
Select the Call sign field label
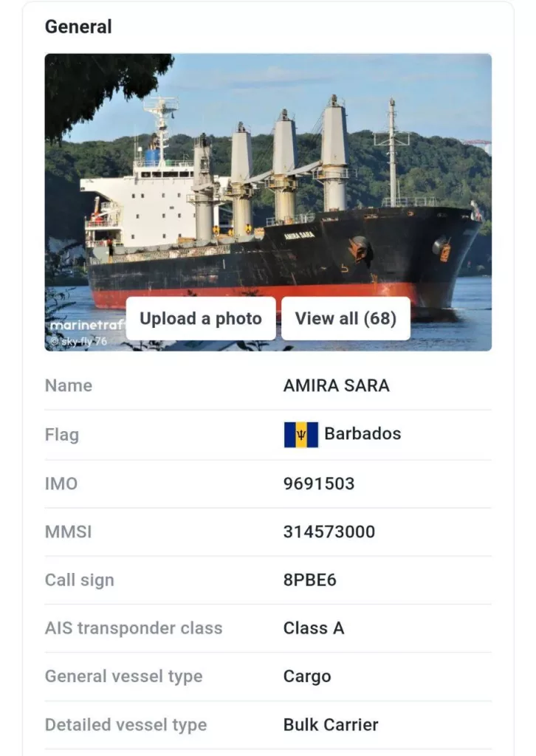pos(80,580)
